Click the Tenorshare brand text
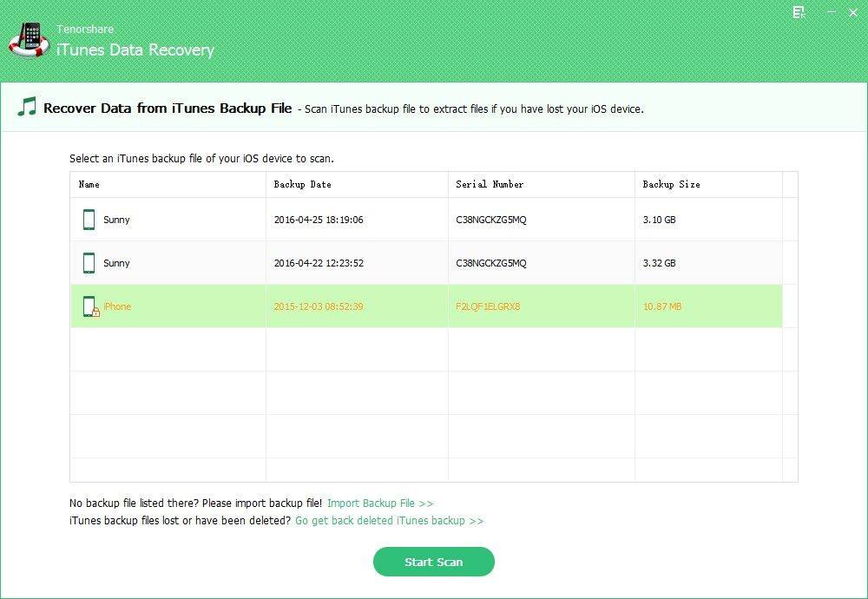 (x=85, y=29)
